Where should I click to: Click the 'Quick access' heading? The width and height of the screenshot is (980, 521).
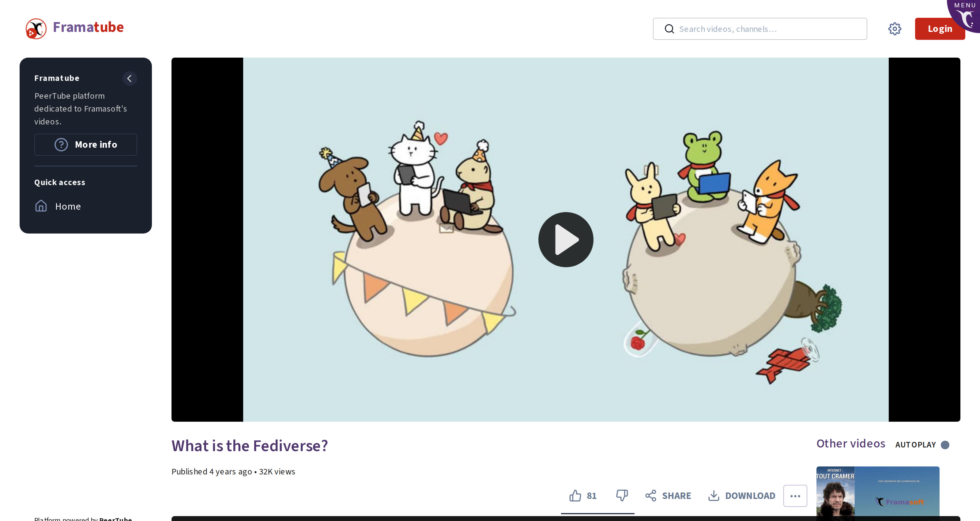(60, 182)
